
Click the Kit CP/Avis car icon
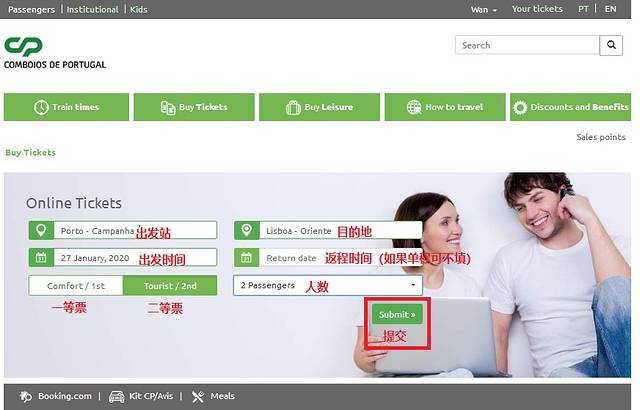pos(117,397)
